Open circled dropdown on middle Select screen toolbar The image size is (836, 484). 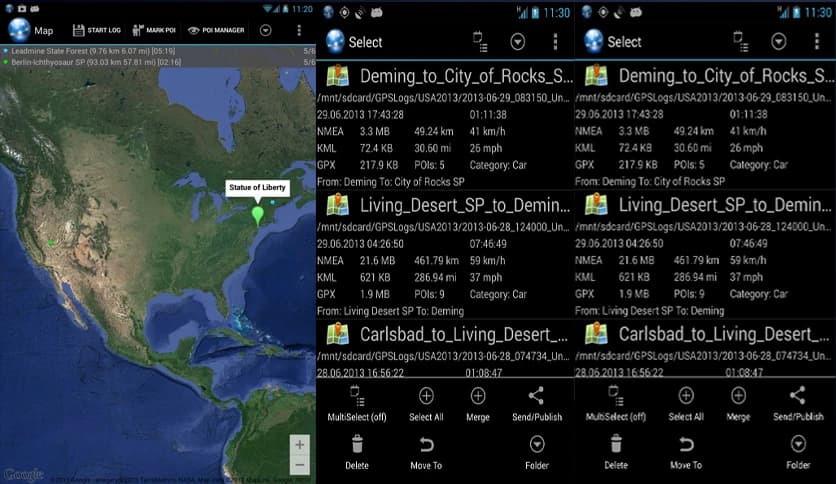pyautogui.click(x=517, y=42)
